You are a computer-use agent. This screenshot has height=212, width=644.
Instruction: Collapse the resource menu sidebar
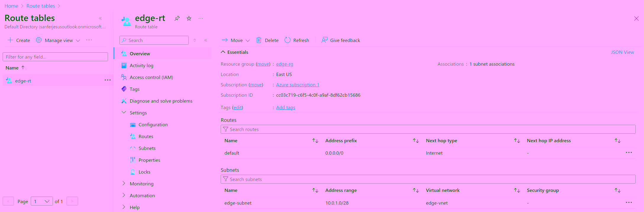point(206,40)
